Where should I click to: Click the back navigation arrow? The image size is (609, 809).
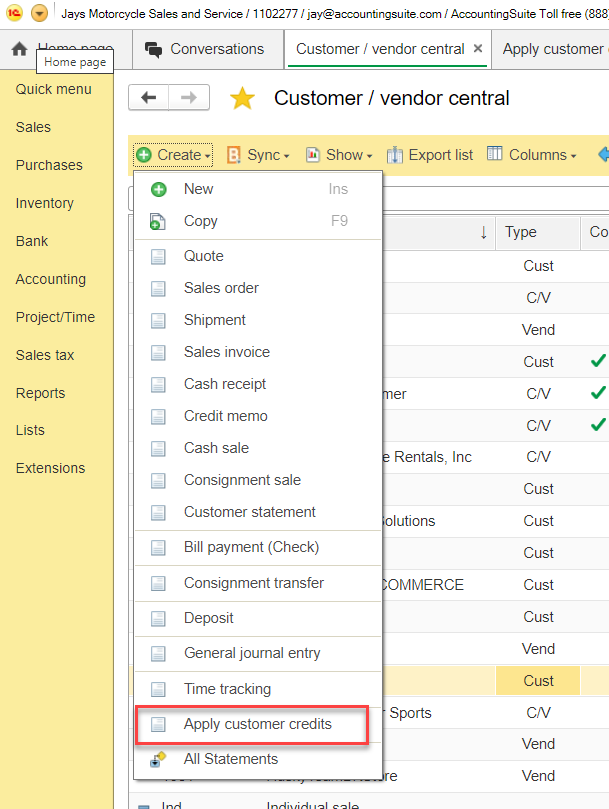pyautogui.click(x=149, y=97)
